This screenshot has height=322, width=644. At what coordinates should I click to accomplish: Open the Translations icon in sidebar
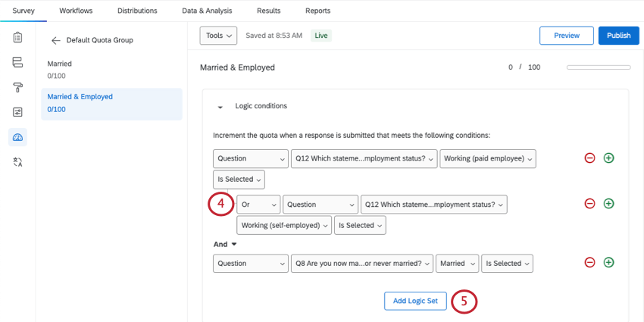click(x=18, y=162)
